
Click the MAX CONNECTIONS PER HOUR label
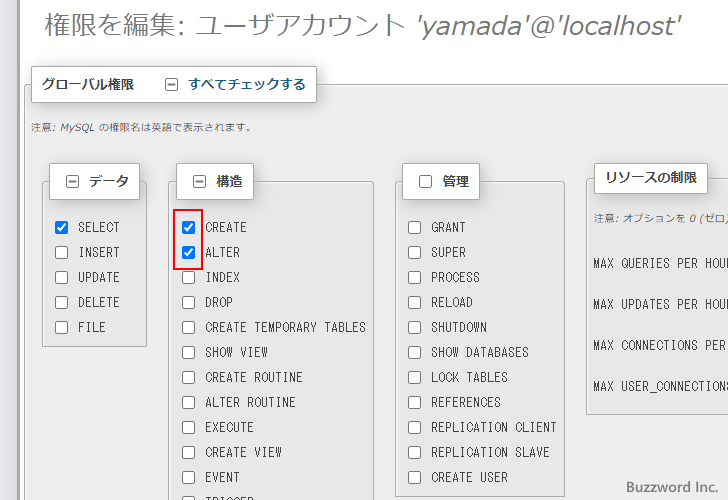coord(660,345)
